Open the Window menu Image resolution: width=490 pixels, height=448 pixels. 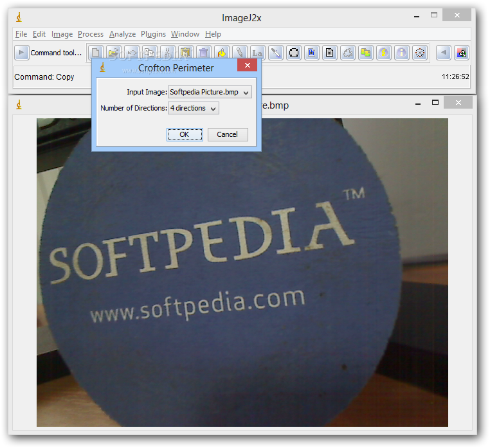[x=185, y=33]
